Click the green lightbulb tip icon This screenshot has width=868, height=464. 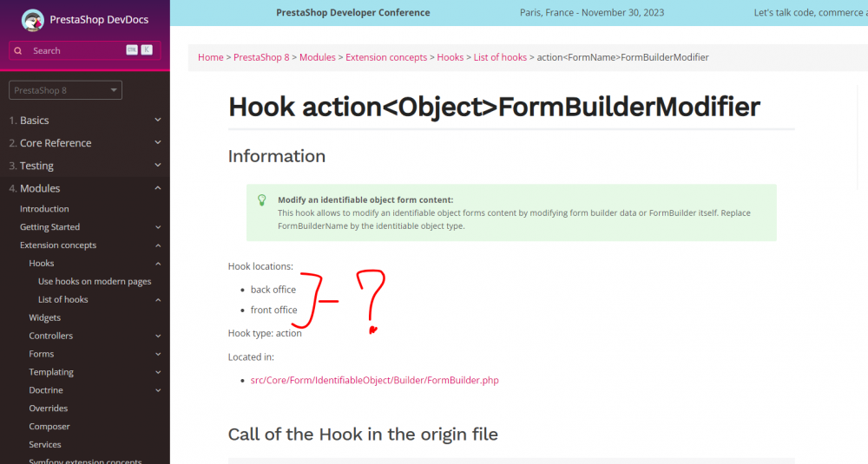262,200
